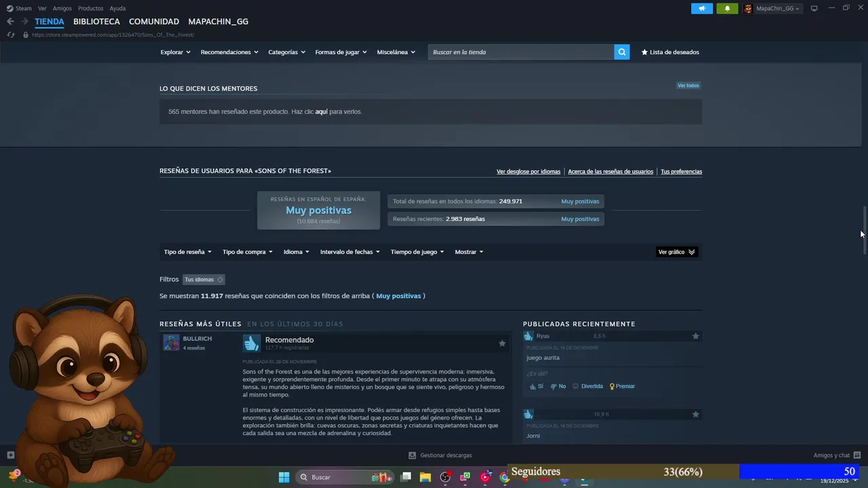Open MapaChin_GG account dropdown
Screen dimensions: 868x488
point(778,8)
